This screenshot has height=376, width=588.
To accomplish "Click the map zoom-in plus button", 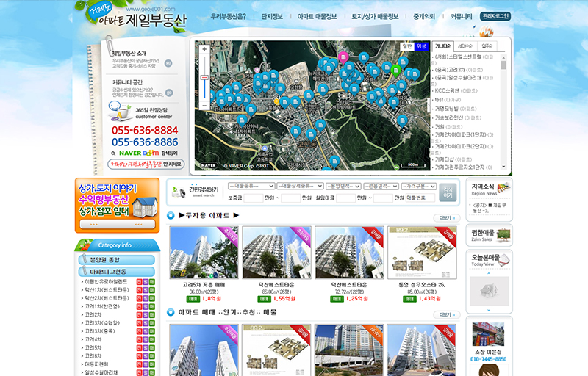I will point(204,49).
